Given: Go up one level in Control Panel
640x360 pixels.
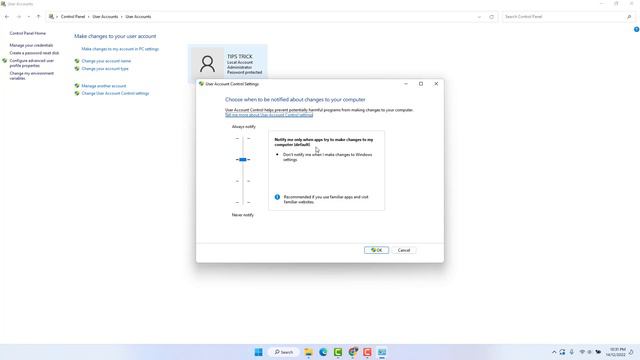Looking at the screenshot, I should pos(38,17).
